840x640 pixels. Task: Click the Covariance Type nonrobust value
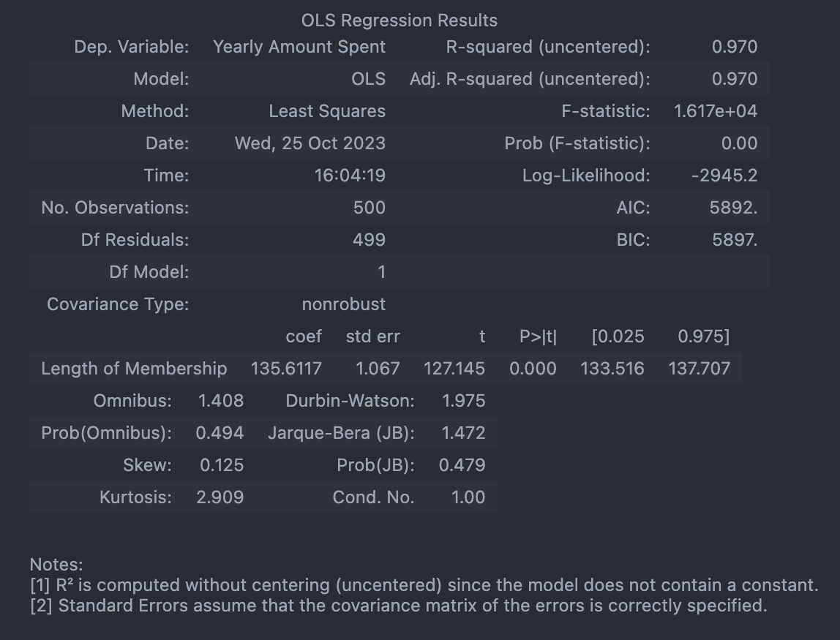[343, 304]
